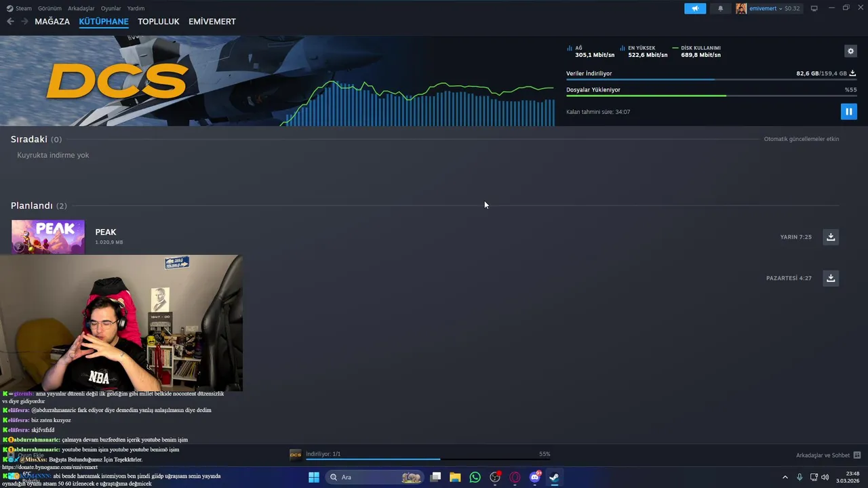Open the Oyunlar menu
The image size is (868, 488).
coord(111,8)
